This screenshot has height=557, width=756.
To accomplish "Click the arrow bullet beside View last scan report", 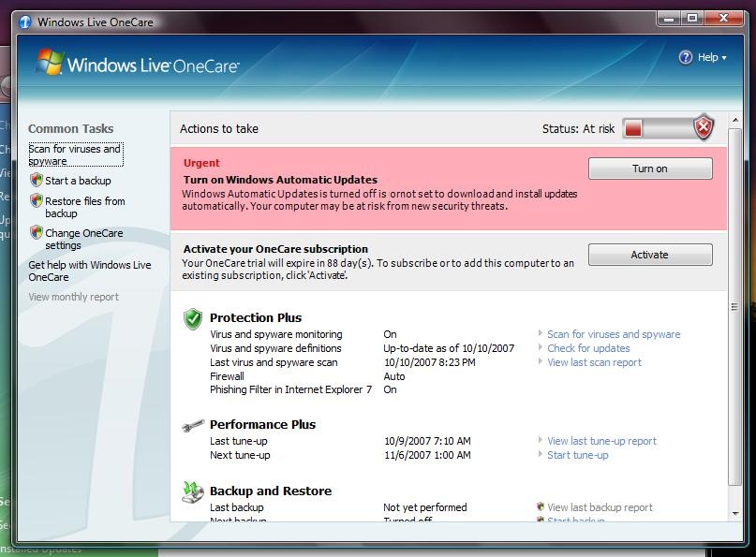I will (540, 361).
